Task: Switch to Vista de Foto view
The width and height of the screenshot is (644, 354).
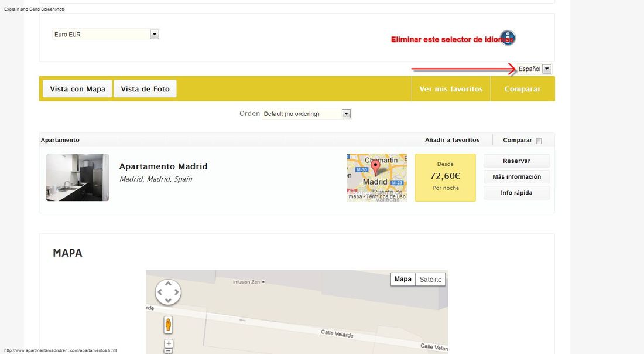Action: point(145,89)
